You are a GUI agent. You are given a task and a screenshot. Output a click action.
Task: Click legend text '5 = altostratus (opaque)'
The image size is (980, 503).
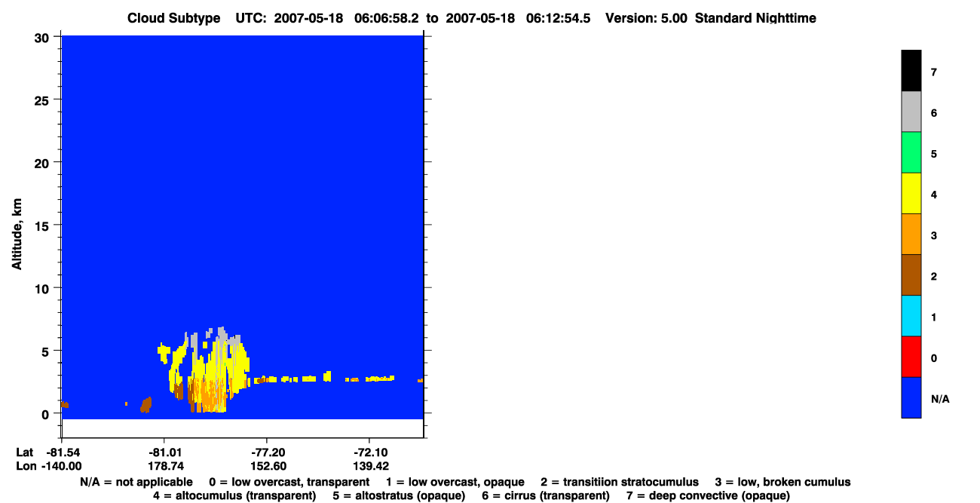click(x=399, y=495)
